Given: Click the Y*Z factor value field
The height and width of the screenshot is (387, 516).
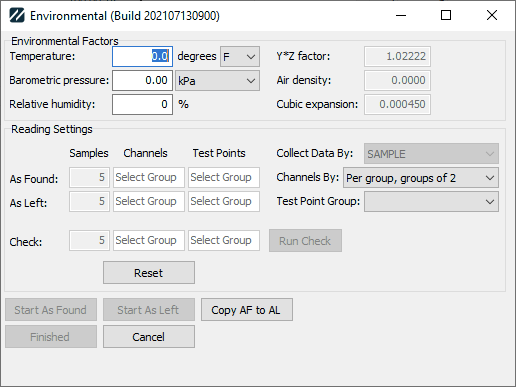Looking at the screenshot, I should tap(397, 56).
